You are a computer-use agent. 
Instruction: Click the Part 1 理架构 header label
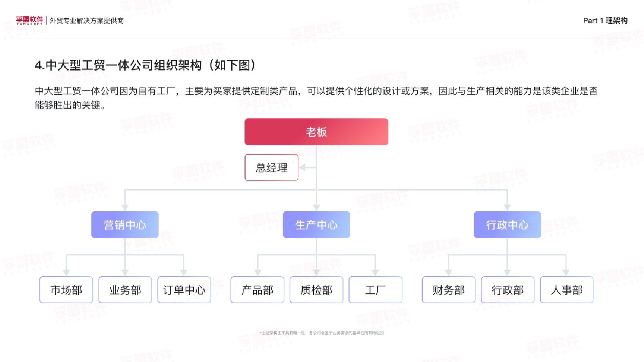tap(605, 20)
